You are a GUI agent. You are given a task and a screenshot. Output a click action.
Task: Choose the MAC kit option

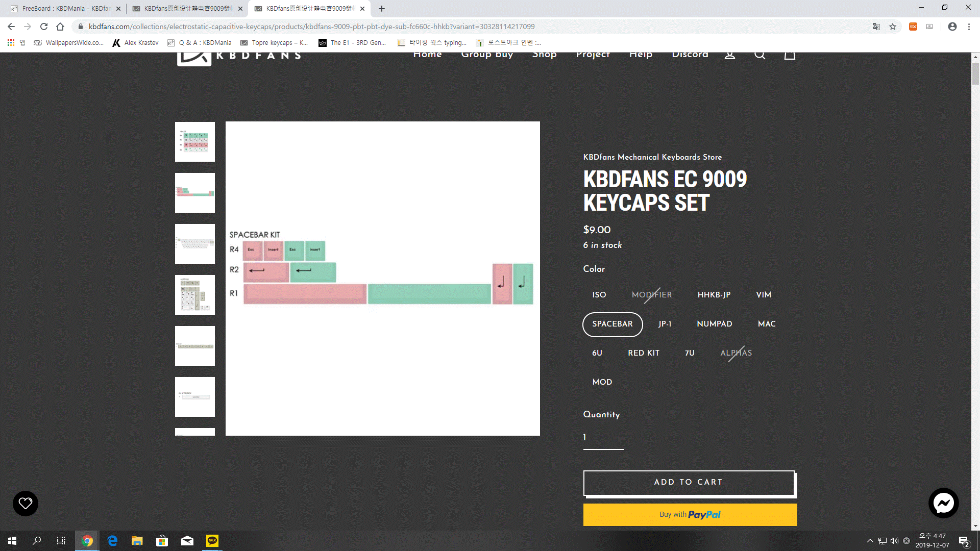[767, 324]
